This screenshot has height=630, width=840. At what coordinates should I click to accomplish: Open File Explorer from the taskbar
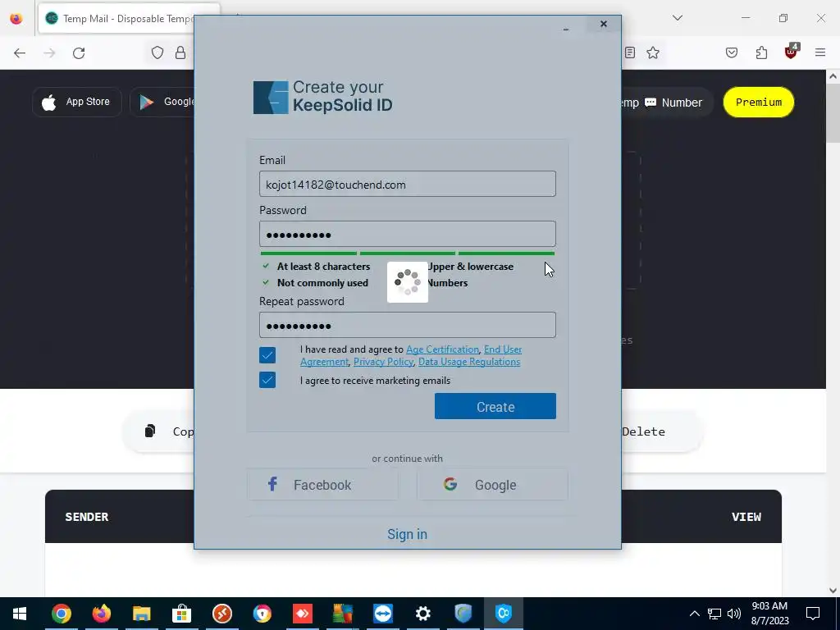click(x=141, y=614)
